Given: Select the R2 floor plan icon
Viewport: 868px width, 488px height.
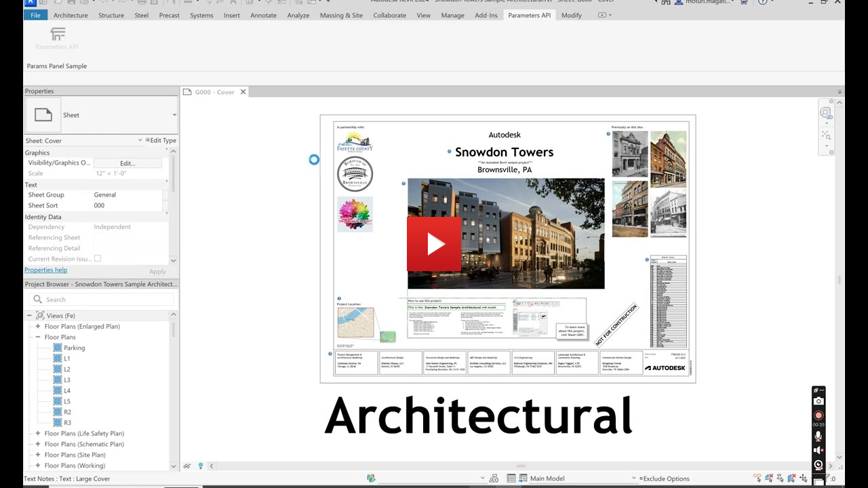Looking at the screenshot, I should pos(58,412).
